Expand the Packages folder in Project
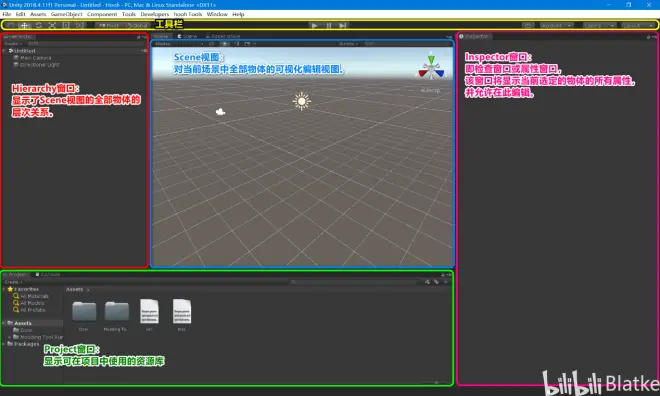The width and height of the screenshot is (660, 396). pyautogui.click(x=4, y=344)
